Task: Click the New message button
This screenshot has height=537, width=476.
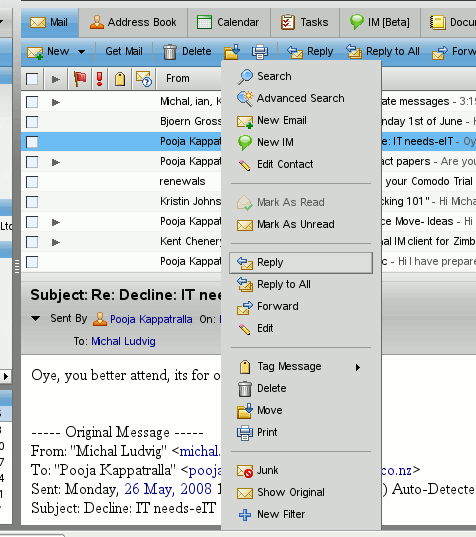Action: [49, 52]
